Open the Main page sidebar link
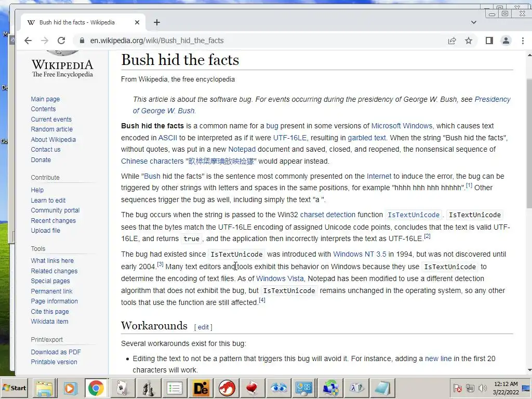The height and width of the screenshot is (399, 532). pyautogui.click(x=45, y=99)
